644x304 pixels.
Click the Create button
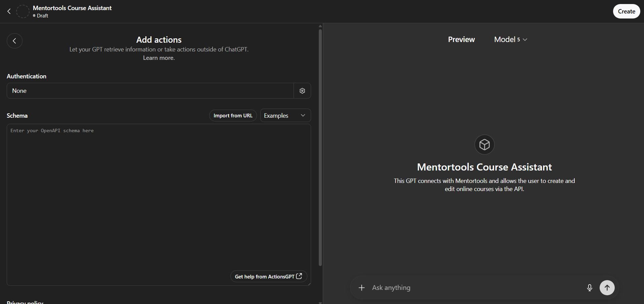click(x=627, y=11)
